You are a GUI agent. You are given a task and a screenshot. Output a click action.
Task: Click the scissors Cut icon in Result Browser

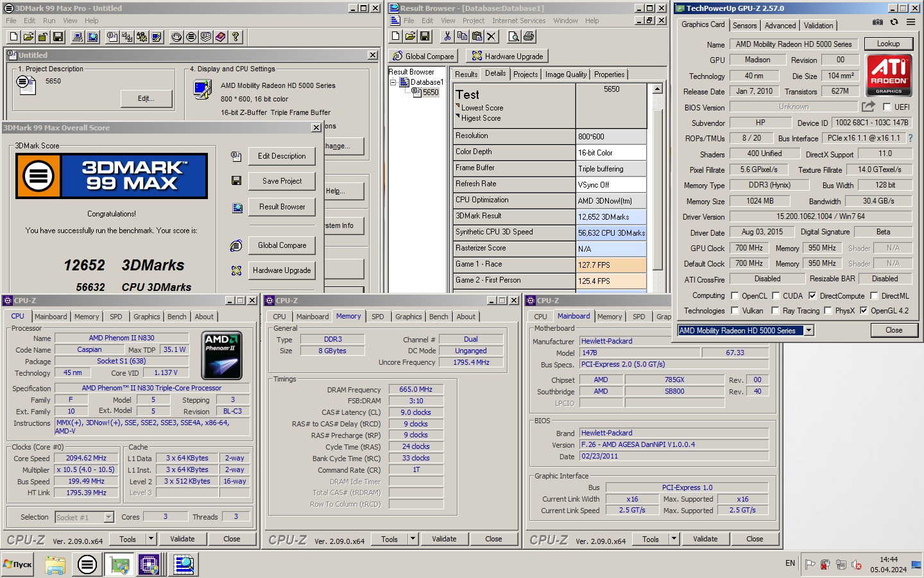447,37
